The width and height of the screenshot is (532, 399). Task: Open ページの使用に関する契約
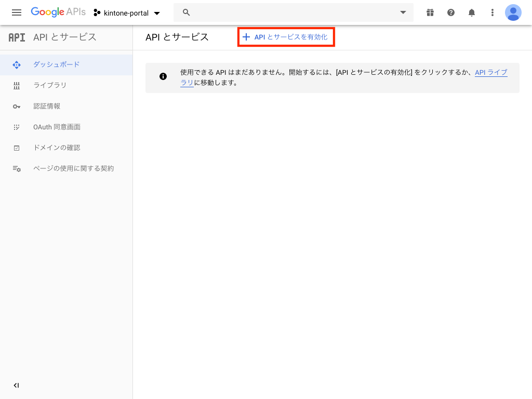(73, 168)
